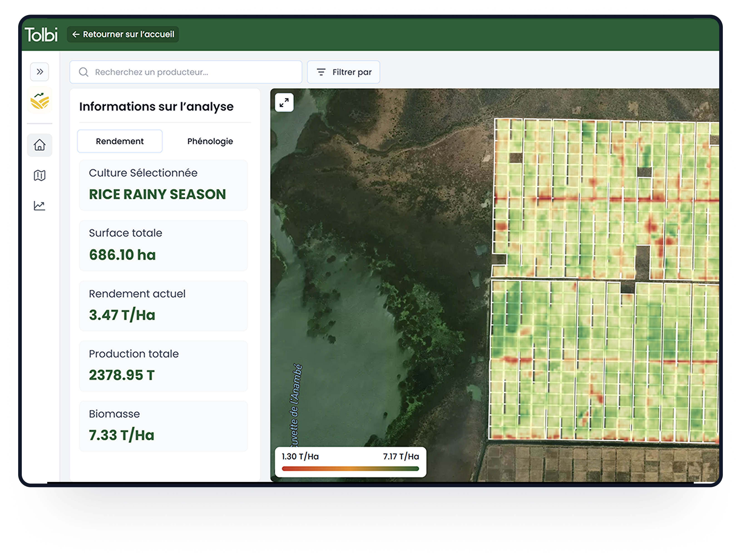Switch to the Phénologie tab
Screen dimensions: 741x560
(x=210, y=142)
